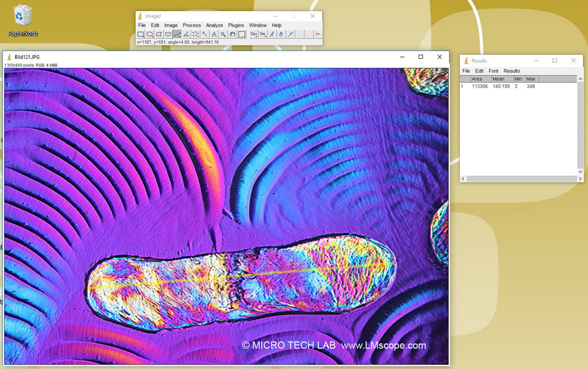Open the more-tools >> menu
Image resolution: width=588 pixels, height=369 pixels.
(318, 34)
